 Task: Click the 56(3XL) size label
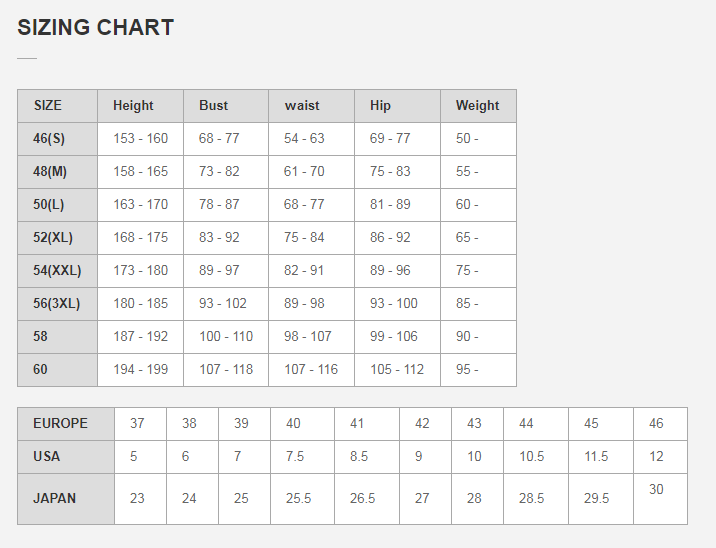57,303
